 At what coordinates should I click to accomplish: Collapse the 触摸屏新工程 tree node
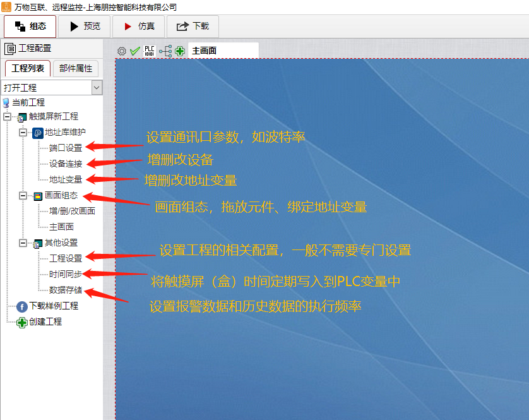coord(7,117)
